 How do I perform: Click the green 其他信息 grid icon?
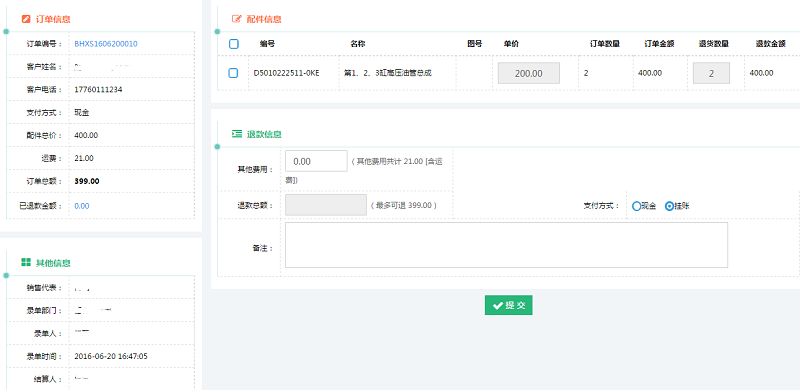[26, 262]
